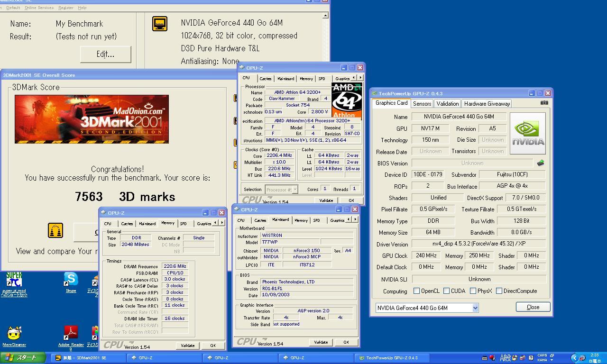Click OK in the CPU-Z Memory window
The image size is (607, 364).
(213, 346)
